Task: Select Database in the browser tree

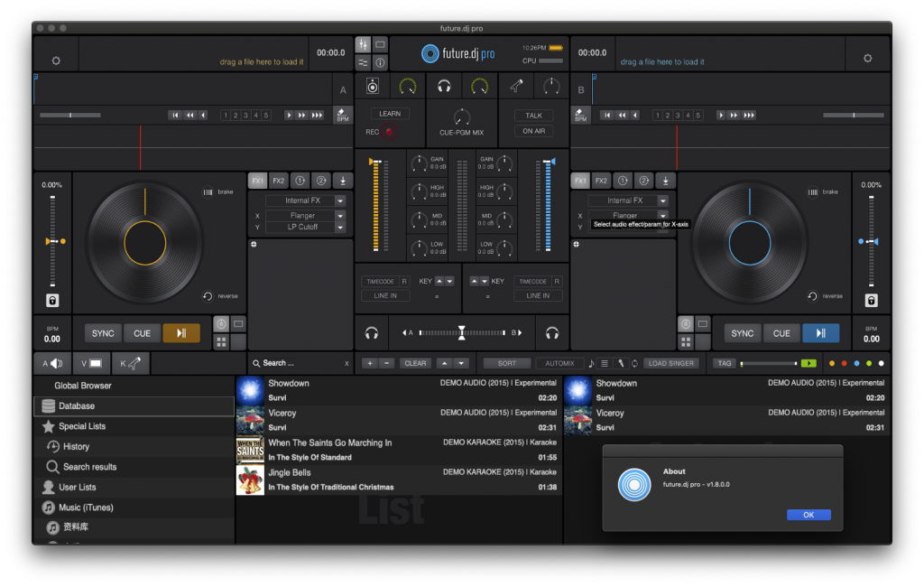Action: click(134, 405)
